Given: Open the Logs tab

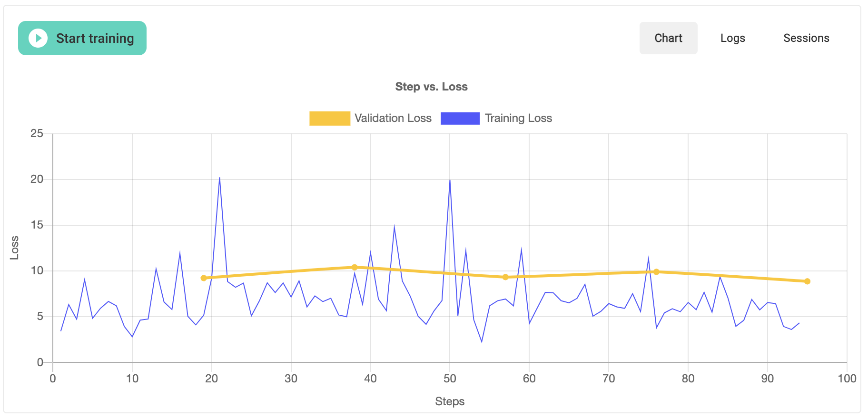Looking at the screenshot, I should click(732, 38).
